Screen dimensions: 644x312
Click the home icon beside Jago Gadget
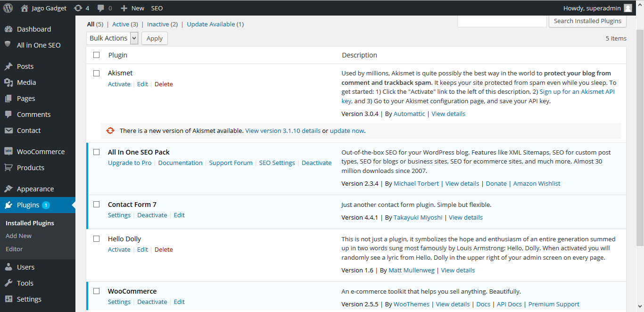click(25, 8)
